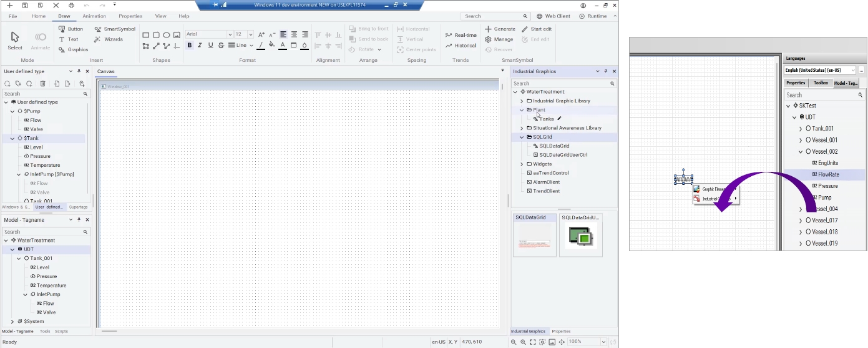Viewport: 868px width, 348px height.
Task: Switch to the Animation ribbon tab
Action: click(94, 16)
